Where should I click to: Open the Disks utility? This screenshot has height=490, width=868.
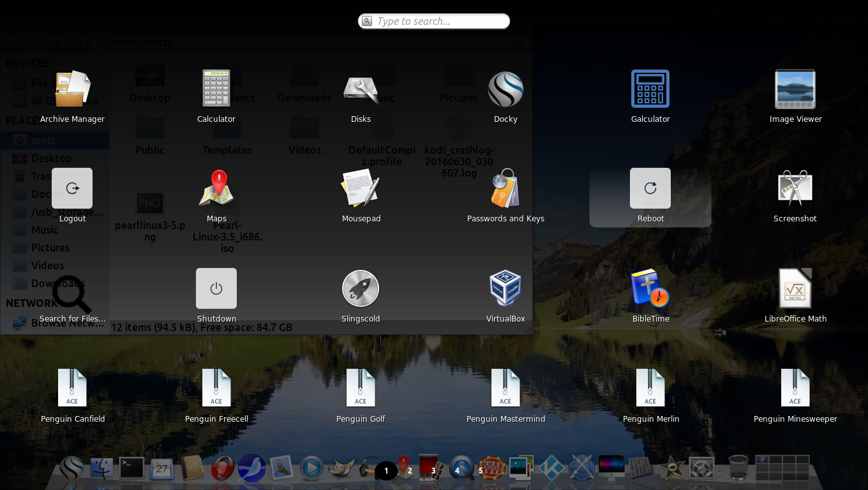(361, 89)
